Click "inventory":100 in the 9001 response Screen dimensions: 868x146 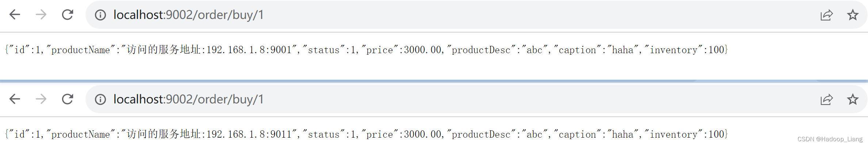685,50
